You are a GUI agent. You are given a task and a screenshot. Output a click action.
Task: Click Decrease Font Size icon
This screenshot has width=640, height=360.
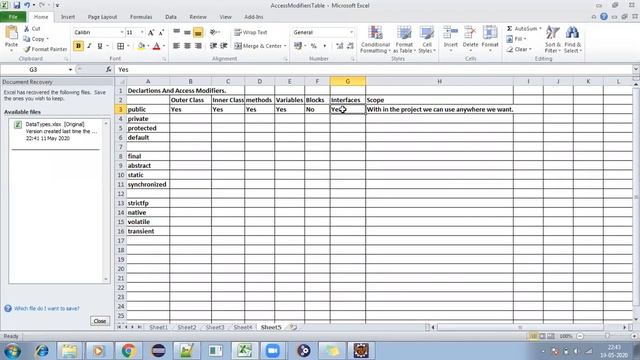[x=161, y=32]
